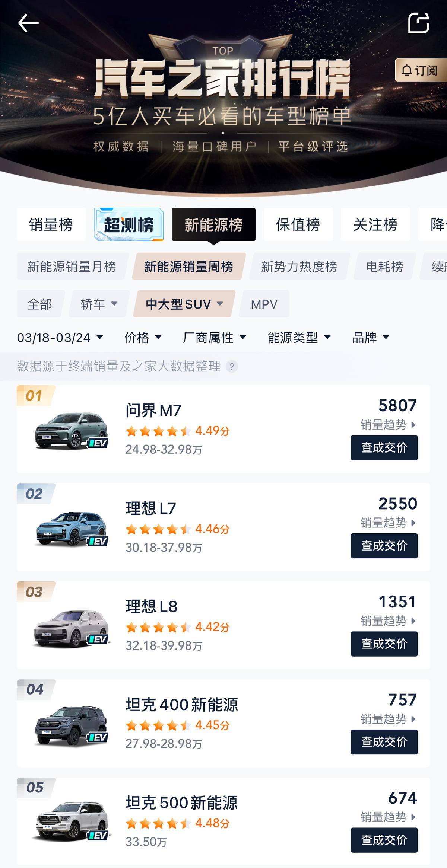447x868 pixels.
Task: Select the 全部 category filter
Action: tap(40, 304)
